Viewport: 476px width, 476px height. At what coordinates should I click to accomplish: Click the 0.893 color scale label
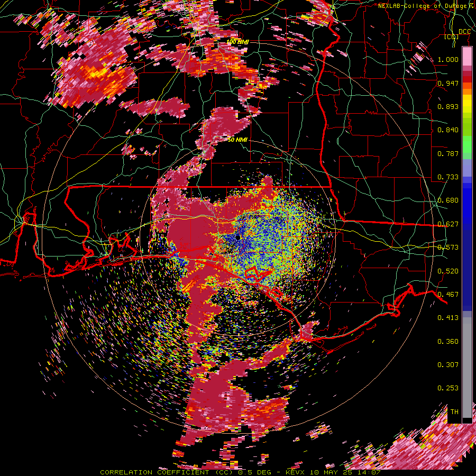pos(448,106)
